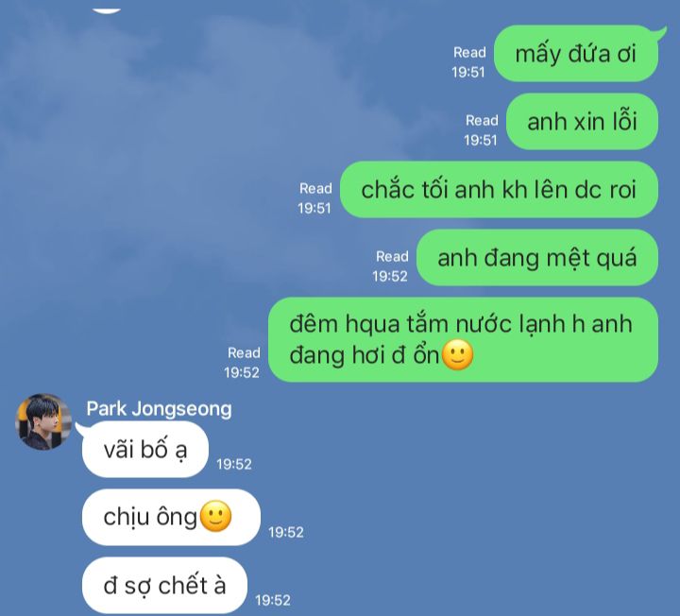The image size is (680, 616).
Task: Click Read status next to the longest green message
Action: [x=244, y=353]
